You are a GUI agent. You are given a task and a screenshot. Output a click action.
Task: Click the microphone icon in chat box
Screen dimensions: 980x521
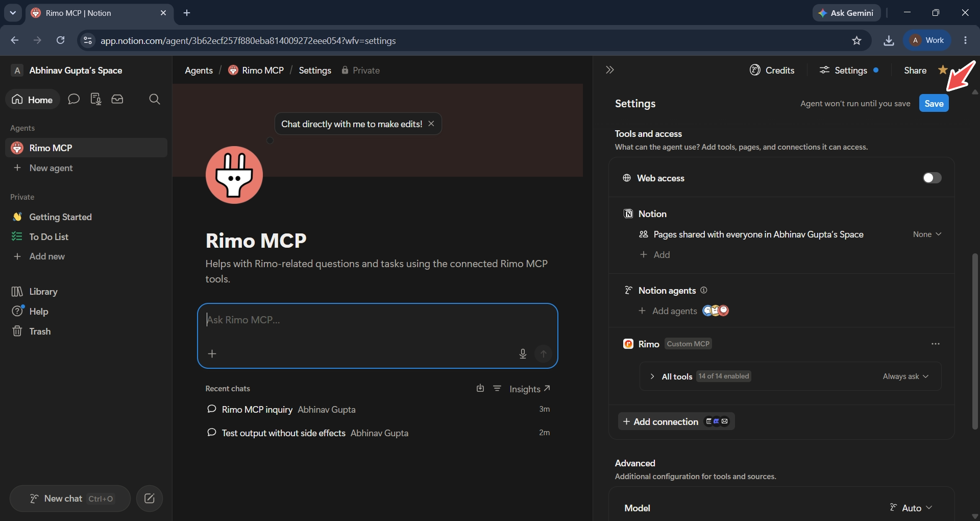(523, 353)
